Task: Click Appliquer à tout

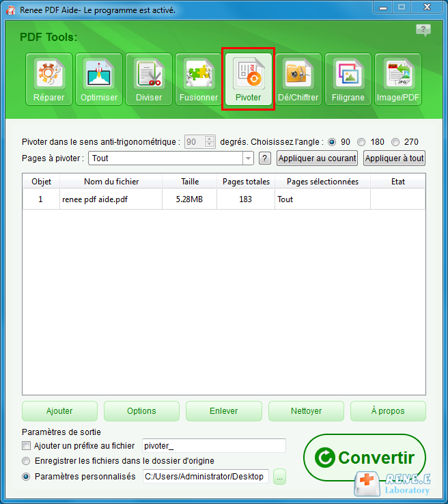Action: (394, 158)
